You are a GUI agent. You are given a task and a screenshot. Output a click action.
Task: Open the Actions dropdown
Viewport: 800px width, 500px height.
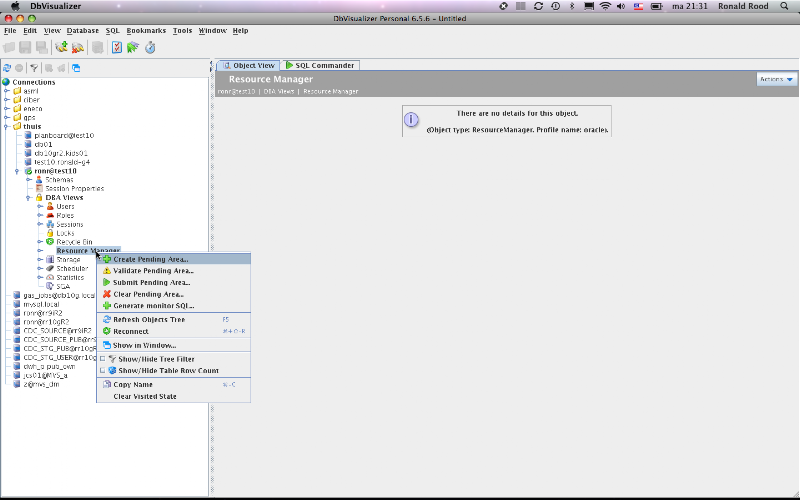coord(777,79)
